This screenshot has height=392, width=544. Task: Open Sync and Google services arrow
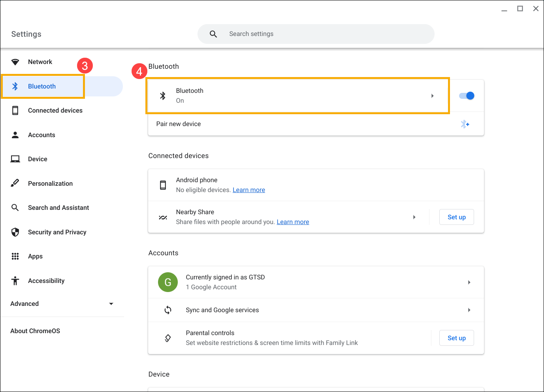tap(469, 310)
